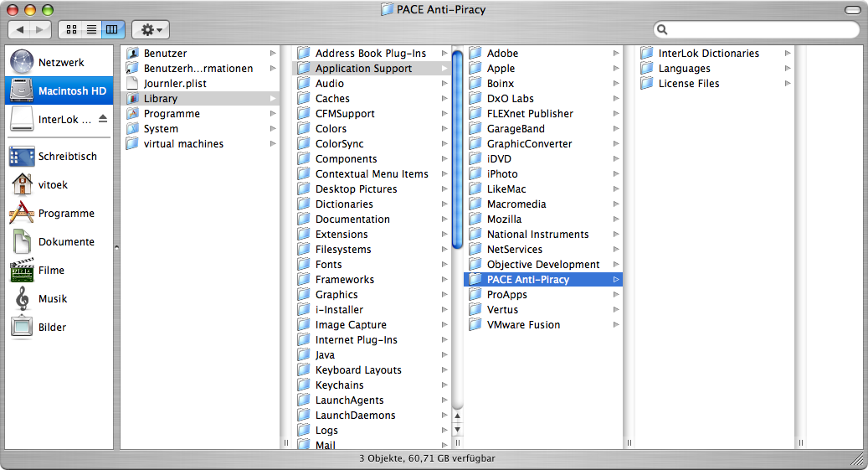Screen dimensions: 868x470
Task: Select the ProApps folder row
Action: tap(543, 295)
